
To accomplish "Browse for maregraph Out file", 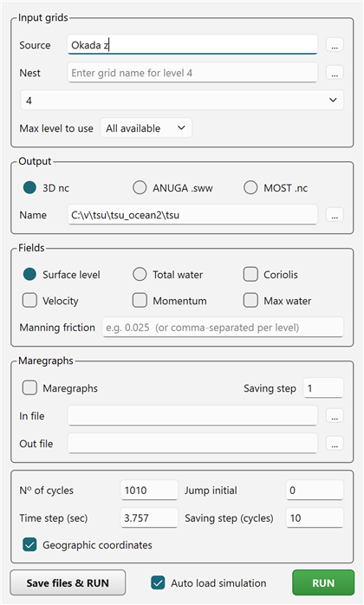I will 335,444.
